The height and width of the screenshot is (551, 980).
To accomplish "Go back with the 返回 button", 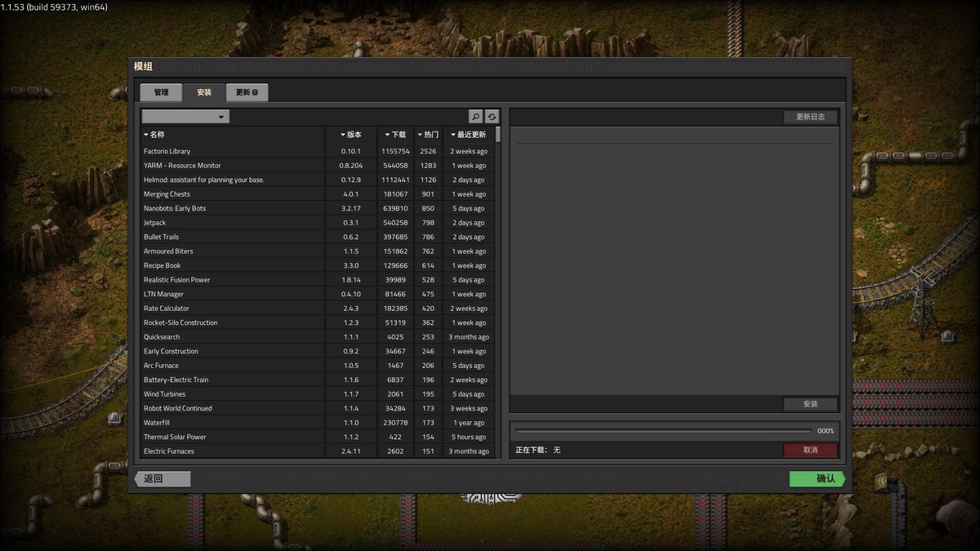I will [163, 479].
